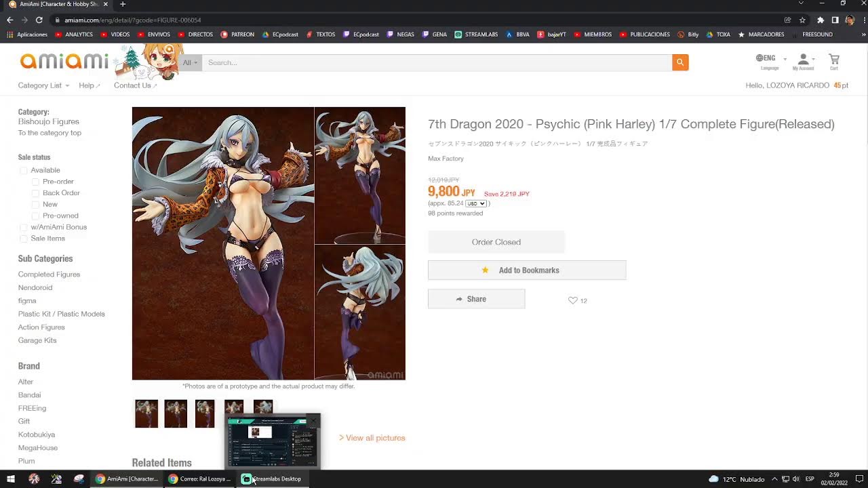Select the first product thumbnail
The image size is (868, 488).
click(x=146, y=413)
